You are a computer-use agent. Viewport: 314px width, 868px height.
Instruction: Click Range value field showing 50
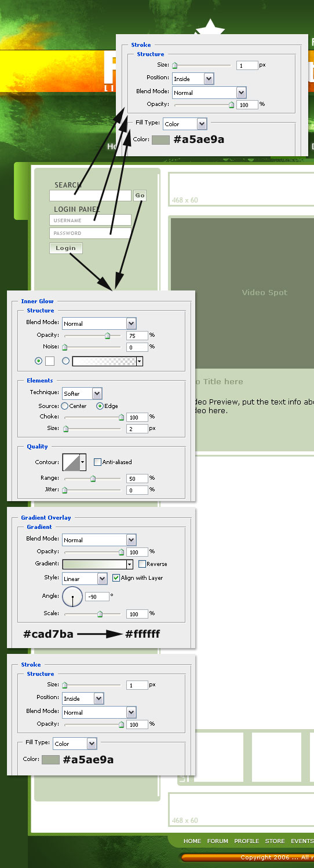(x=137, y=479)
